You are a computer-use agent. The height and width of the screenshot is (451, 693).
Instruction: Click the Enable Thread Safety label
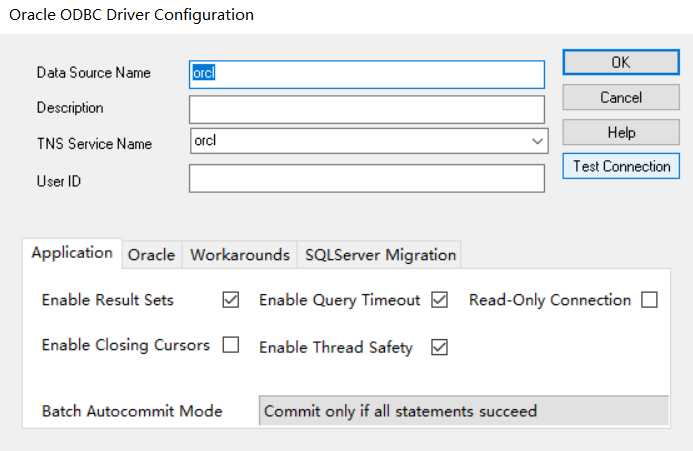tap(335, 348)
